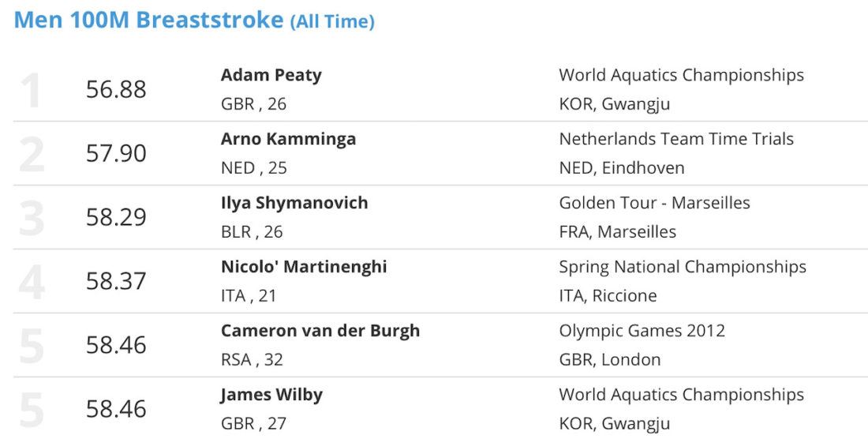The image size is (868, 439).
Task: Open Adam Peaty's swimmer name
Action: click(x=271, y=75)
